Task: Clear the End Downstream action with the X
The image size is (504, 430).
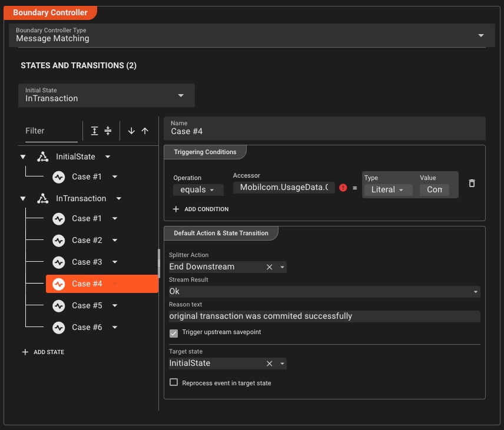Action: [x=269, y=266]
